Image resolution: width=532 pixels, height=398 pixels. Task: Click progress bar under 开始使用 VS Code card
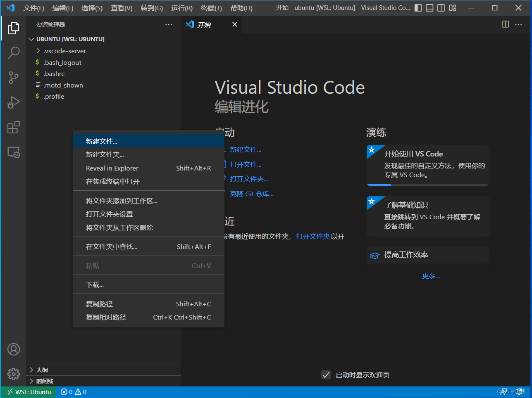tap(428, 185)
